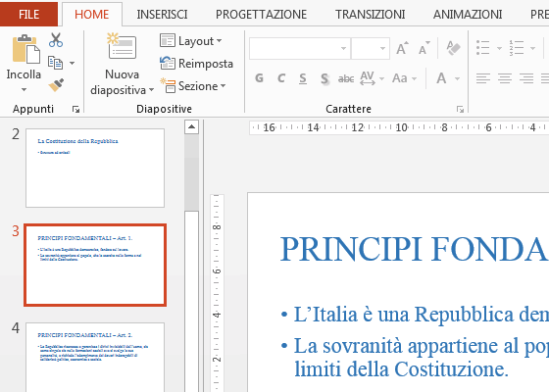Apply bulleted list formatting

(x=482, y=48)
